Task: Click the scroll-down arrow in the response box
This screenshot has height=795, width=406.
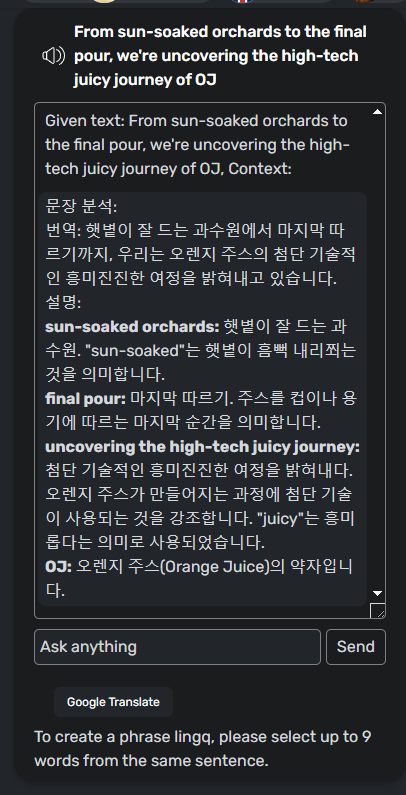Action: tap(377, 593)
